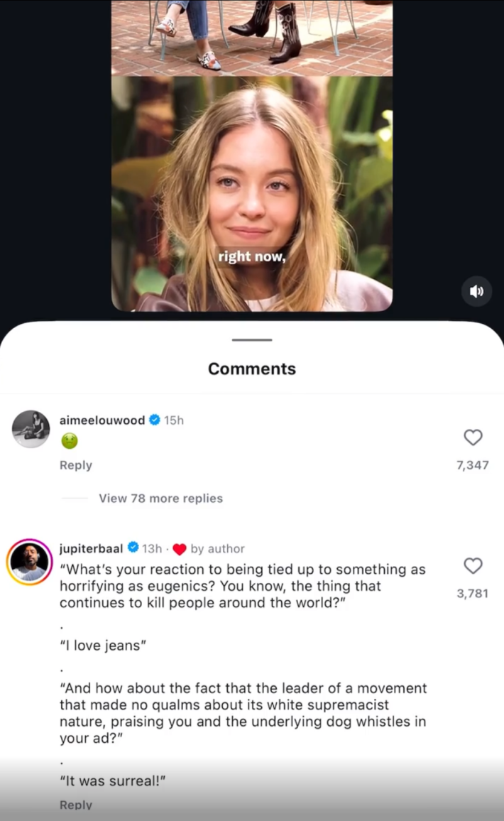Reply to jupiterbaal's comment
Viewport: 504px width, 821px height.
tap(75, 804)
